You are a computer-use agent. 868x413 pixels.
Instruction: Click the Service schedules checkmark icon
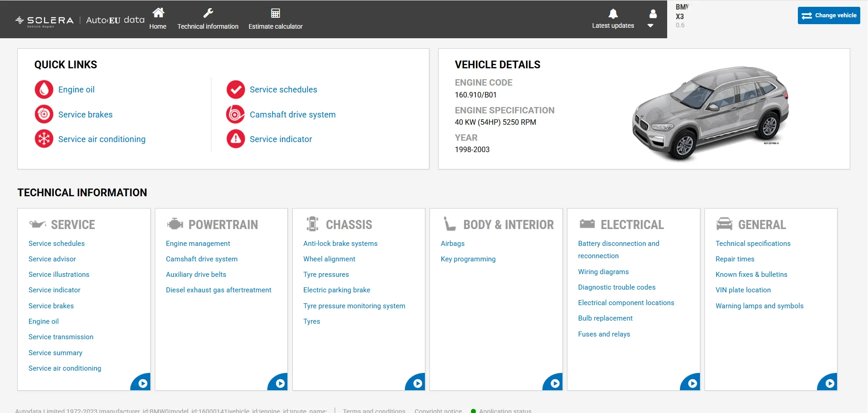pyautogui.click(x=236, y=89)
